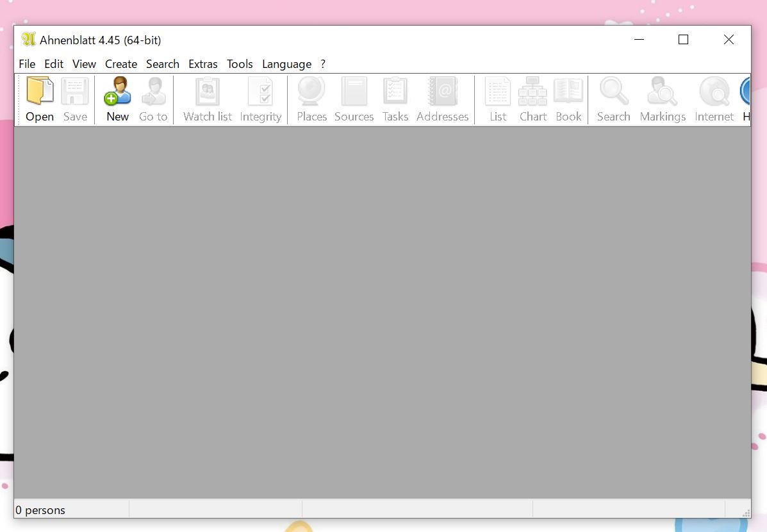Open the Watch list toolbar icon
Image resolution: width=767 pixels, height=532 pixels.
tap(208, 91)
